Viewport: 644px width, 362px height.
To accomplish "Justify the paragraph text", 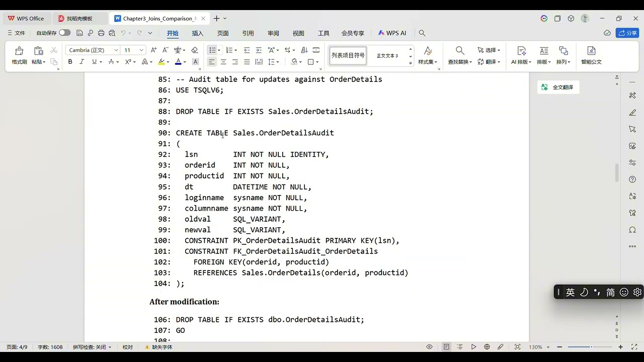I will point(247,62).
